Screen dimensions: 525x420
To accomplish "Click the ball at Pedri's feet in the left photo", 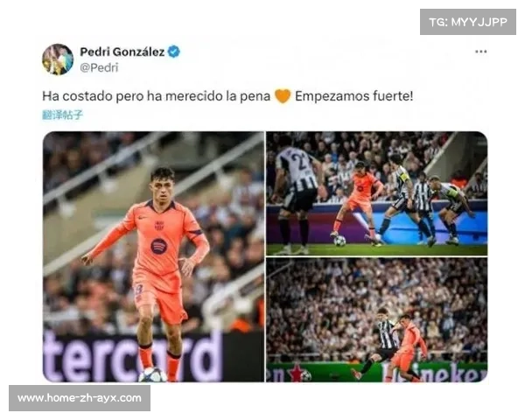I will [x=152, y=374].
